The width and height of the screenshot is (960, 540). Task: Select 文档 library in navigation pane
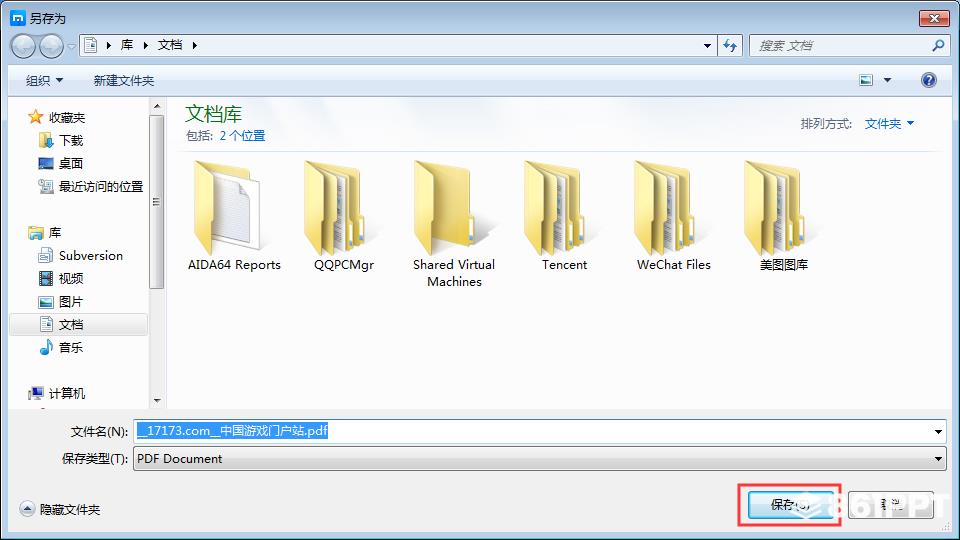(x=78, y=324)
